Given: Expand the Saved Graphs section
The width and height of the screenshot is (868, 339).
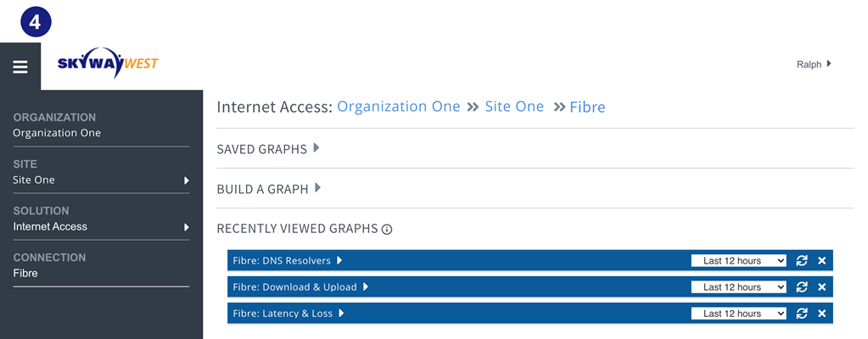Looking at the screenshot, I should (268, 149).
